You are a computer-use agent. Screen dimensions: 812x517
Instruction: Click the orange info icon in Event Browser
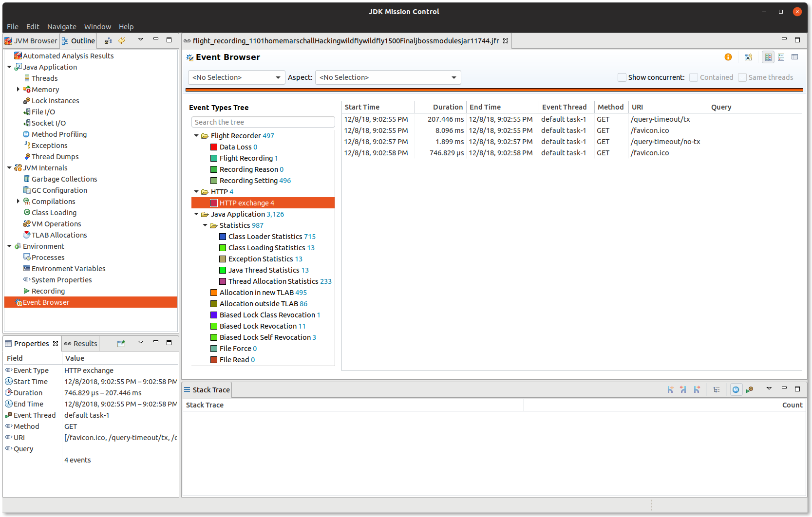[x=728, y=57]
